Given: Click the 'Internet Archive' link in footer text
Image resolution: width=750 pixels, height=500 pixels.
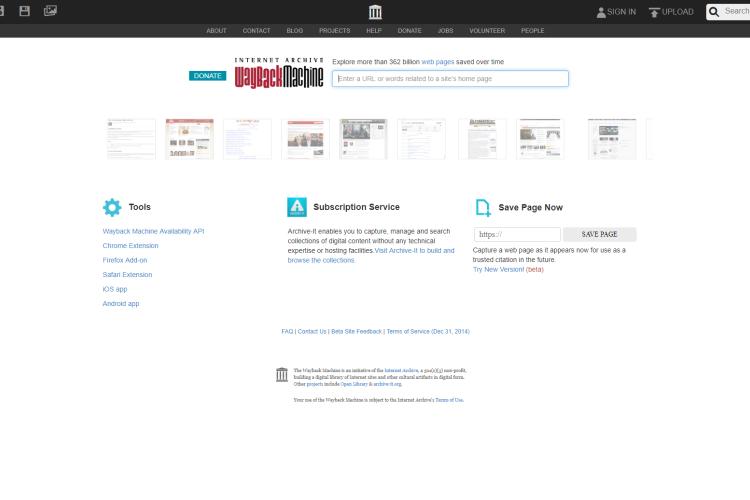Looking at the screenshot, I should pos(401,370).
